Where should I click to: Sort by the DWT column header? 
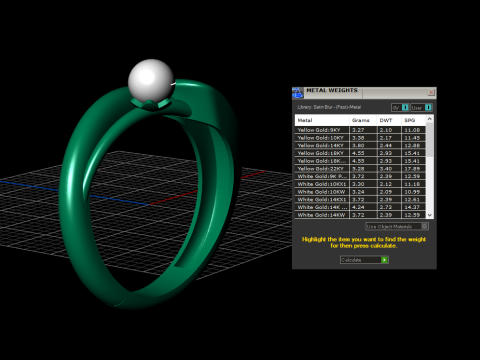point(389,120)
